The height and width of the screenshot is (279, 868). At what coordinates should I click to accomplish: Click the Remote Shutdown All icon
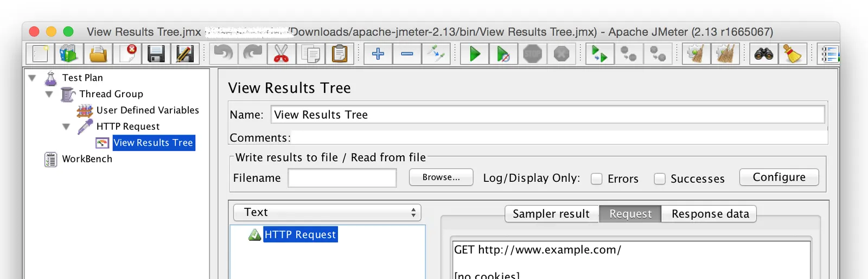pyautogui.click(x=658, y=54)
